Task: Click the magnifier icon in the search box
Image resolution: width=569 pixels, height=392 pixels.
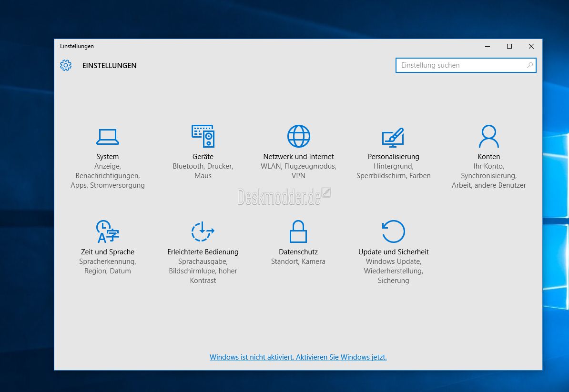Action: coord(530,65)
